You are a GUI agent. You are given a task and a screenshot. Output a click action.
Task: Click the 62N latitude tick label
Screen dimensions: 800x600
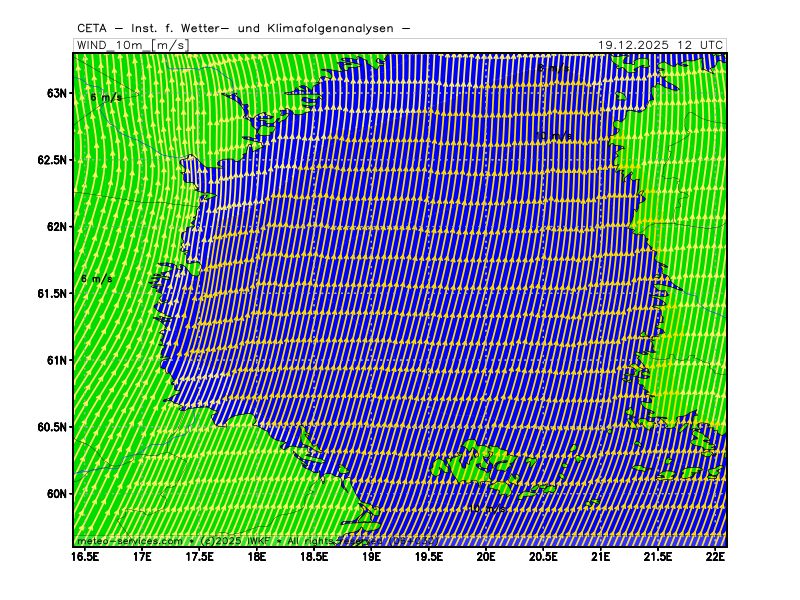[57, 227]
